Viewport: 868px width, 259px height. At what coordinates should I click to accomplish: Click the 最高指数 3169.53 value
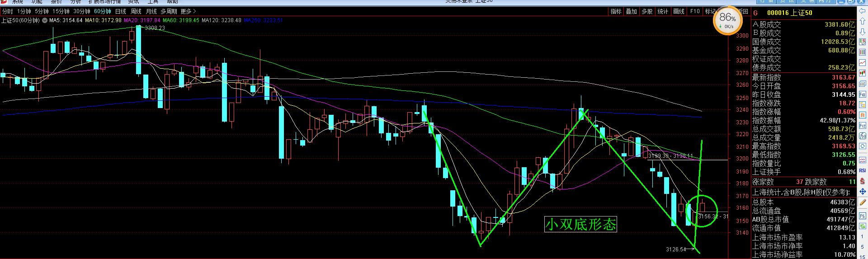coord(843,146)
